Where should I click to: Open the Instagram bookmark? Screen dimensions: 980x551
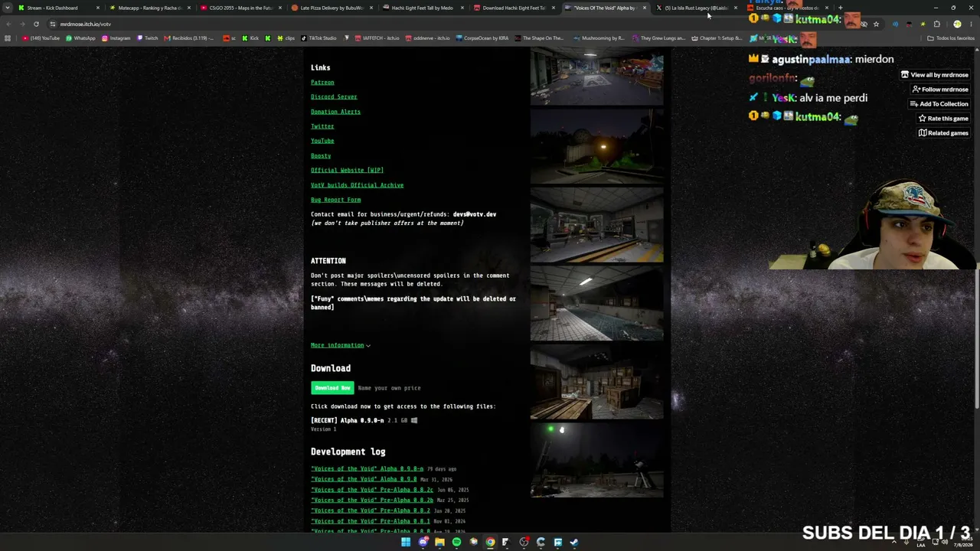[x=116, y=38]
